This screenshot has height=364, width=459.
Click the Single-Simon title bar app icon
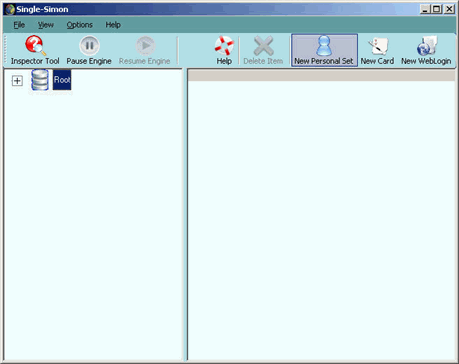click(x=10, y=9)
